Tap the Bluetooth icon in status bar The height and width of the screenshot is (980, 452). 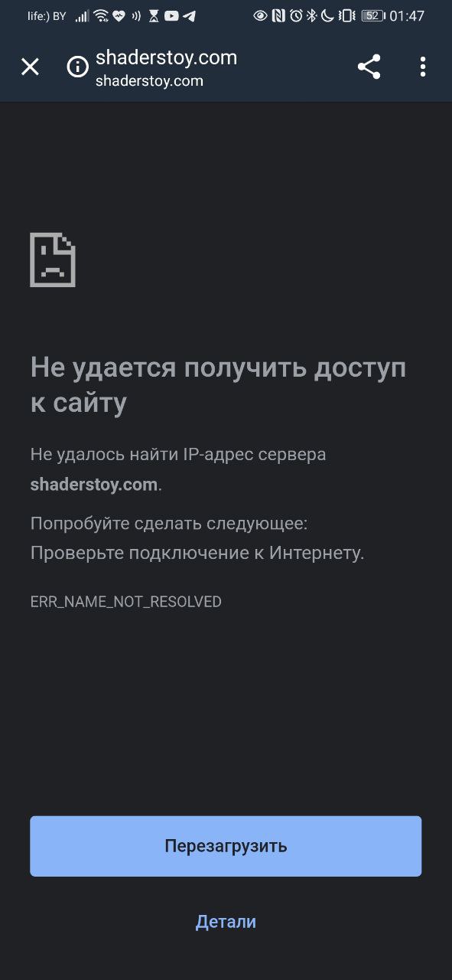pos(311,16)
